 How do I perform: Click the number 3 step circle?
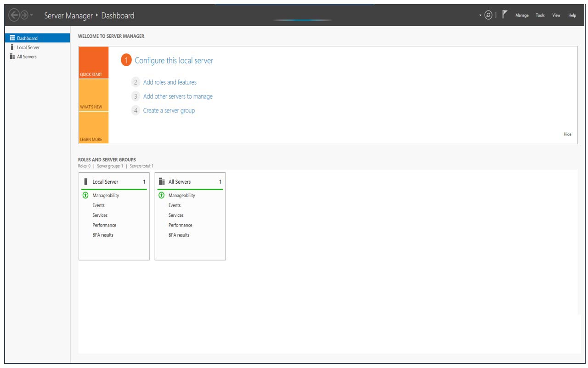click(136, 96)
